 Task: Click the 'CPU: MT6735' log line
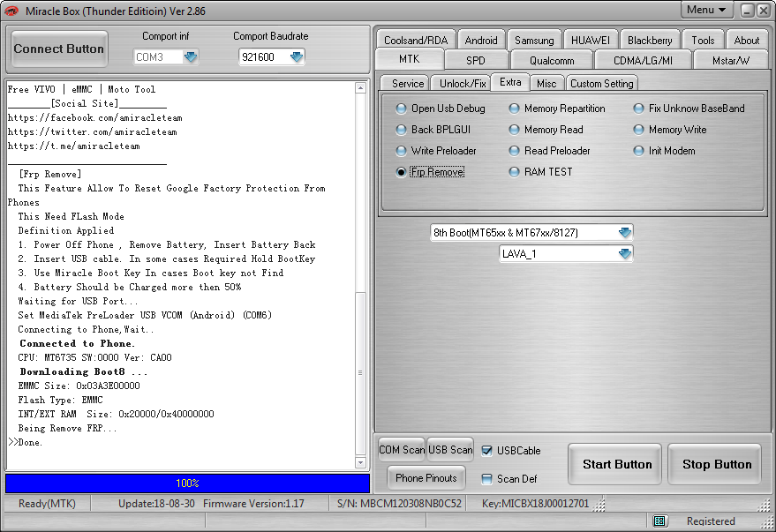point(95,357)
